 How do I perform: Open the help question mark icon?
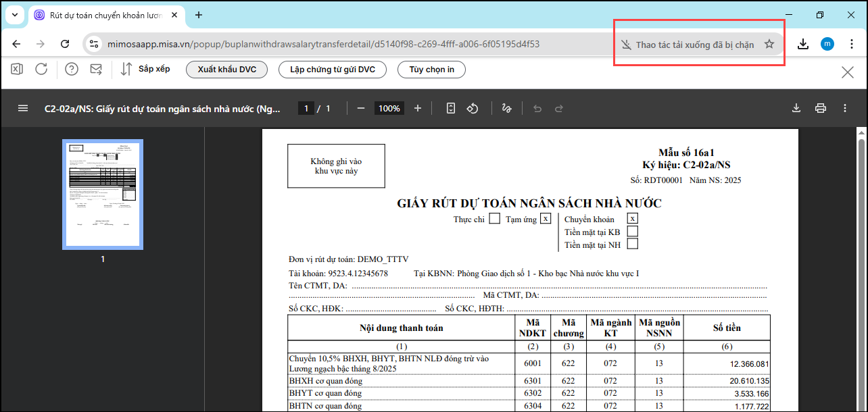tap(72, 69)
